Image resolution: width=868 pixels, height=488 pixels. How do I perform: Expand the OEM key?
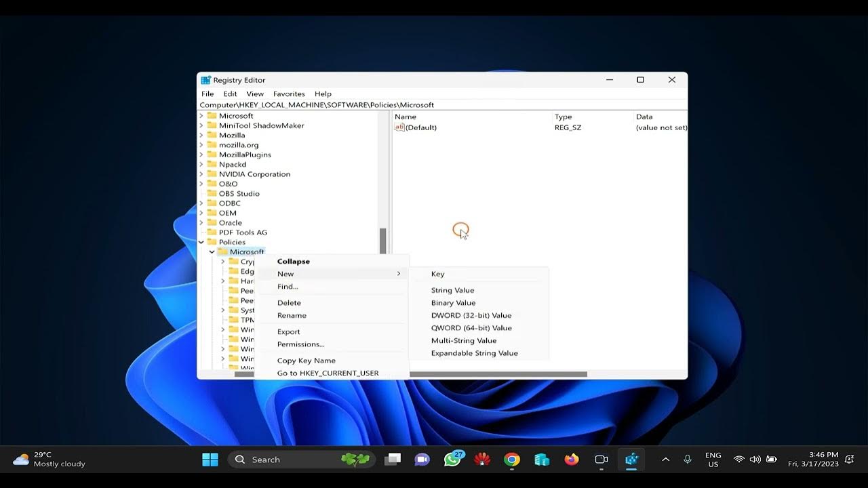click(x=201, y=213)
